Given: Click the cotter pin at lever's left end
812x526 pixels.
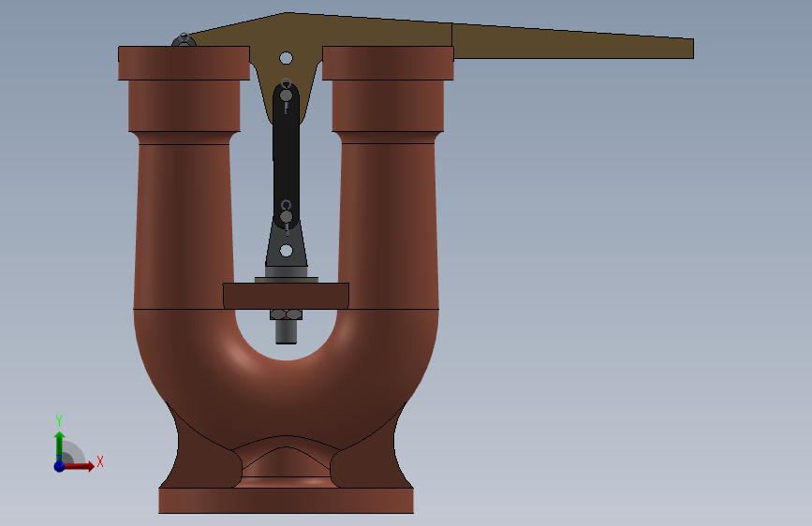Looking at the screenshot, I should 184,39.
